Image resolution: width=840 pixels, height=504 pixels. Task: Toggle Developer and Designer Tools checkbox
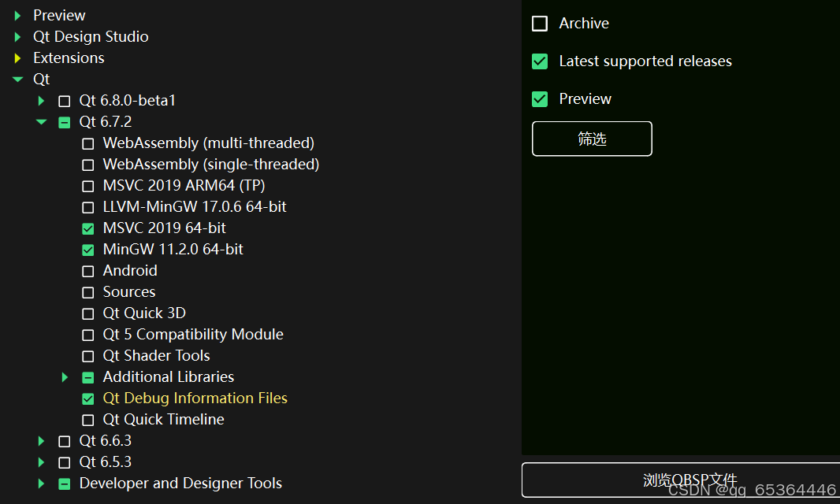(65, 484)
